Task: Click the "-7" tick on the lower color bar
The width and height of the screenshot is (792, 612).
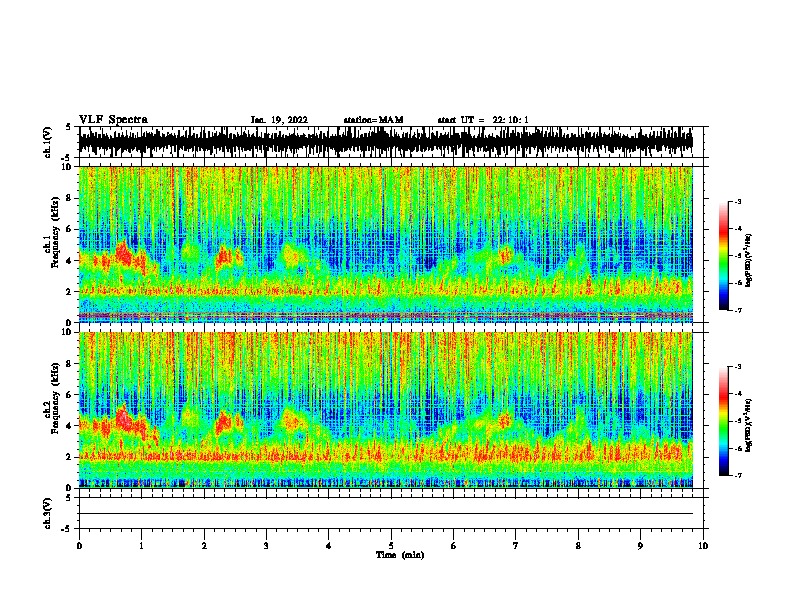Action: [737, 475]
